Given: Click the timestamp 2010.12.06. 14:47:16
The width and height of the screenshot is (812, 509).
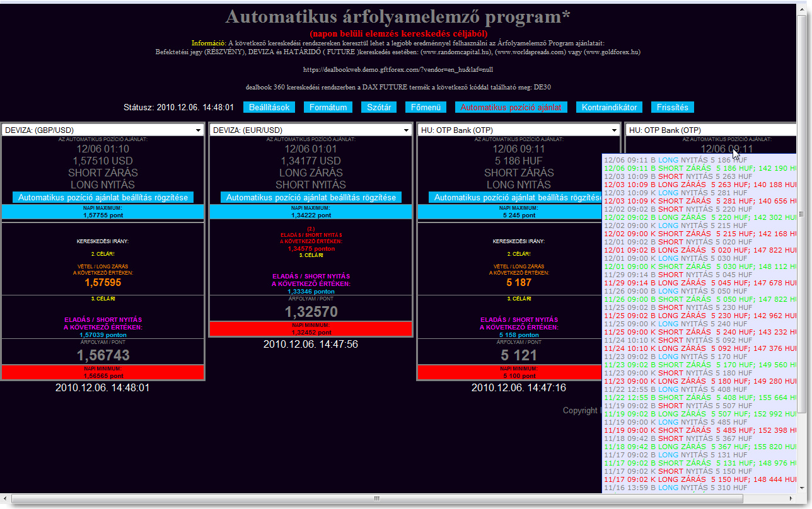Looking at the screenshot, I should [519, 387].
